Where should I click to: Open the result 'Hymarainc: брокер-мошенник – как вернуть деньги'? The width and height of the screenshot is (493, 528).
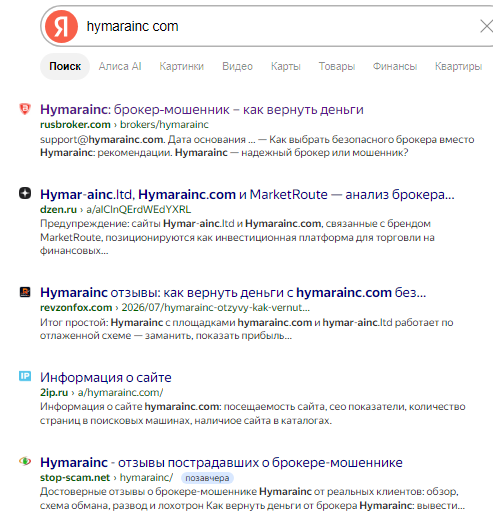[x=202, y=110]
